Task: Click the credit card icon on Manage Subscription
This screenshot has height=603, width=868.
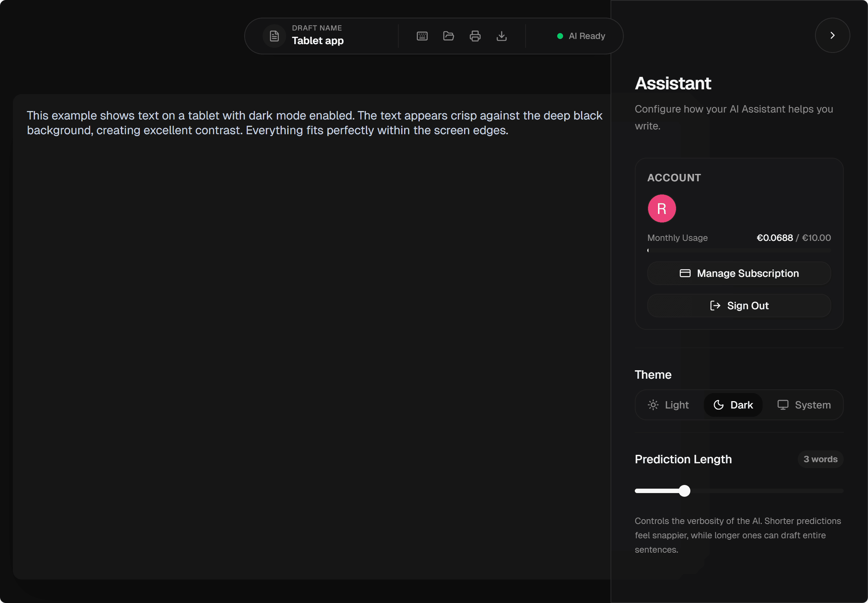Action: click(x=685, y=273)
